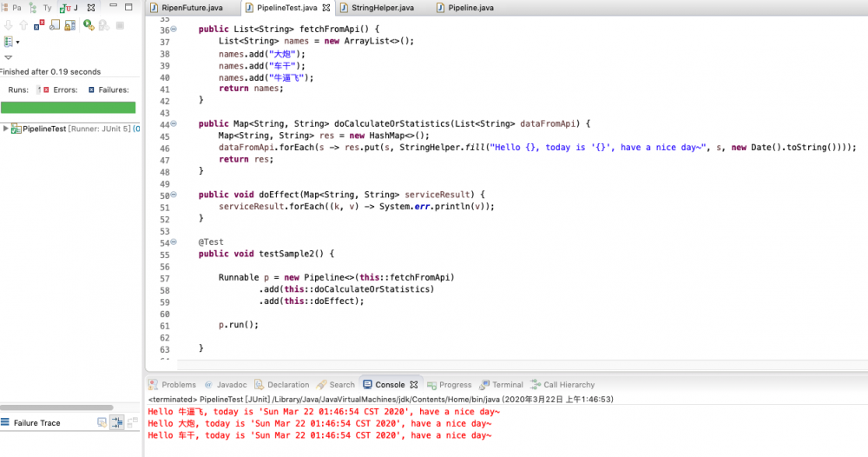Click 'return res;' on line 47
Image resolution: width=868 pixels, height=457 pixels.
246,160
